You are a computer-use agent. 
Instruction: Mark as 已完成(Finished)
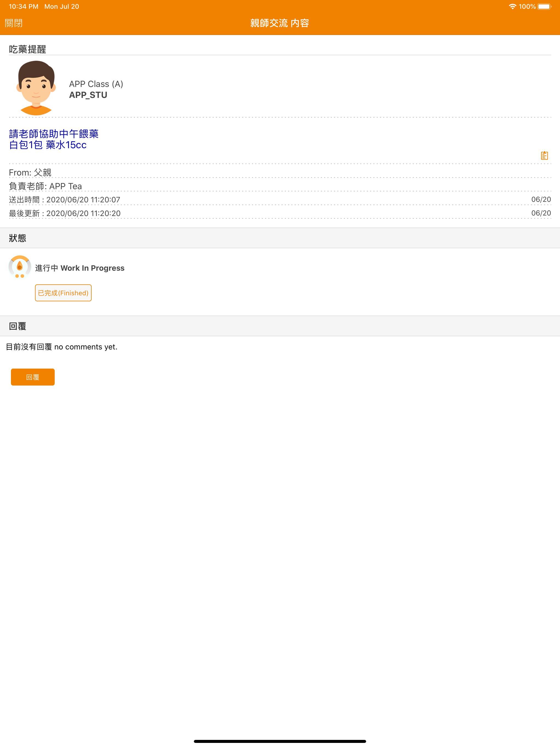click(x=63, y=293)
